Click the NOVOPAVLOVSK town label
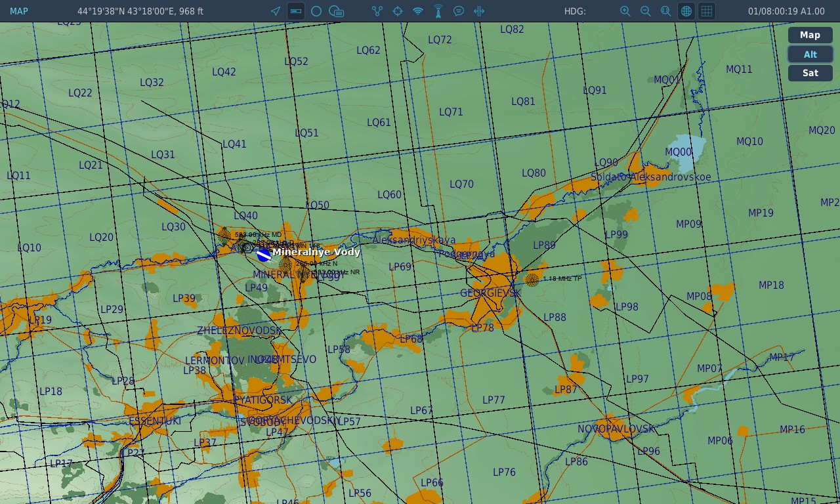This screenshot has height=504, width=840. 616,429
